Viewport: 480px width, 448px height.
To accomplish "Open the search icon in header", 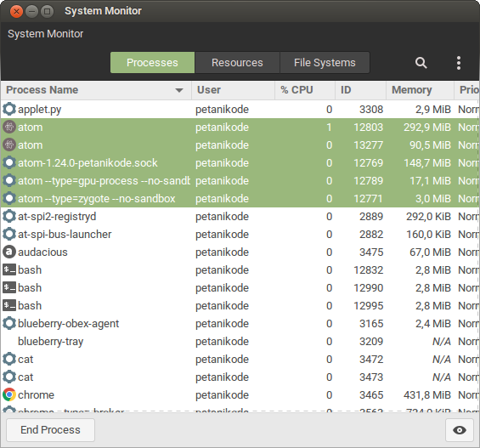I will click(421, 63).
